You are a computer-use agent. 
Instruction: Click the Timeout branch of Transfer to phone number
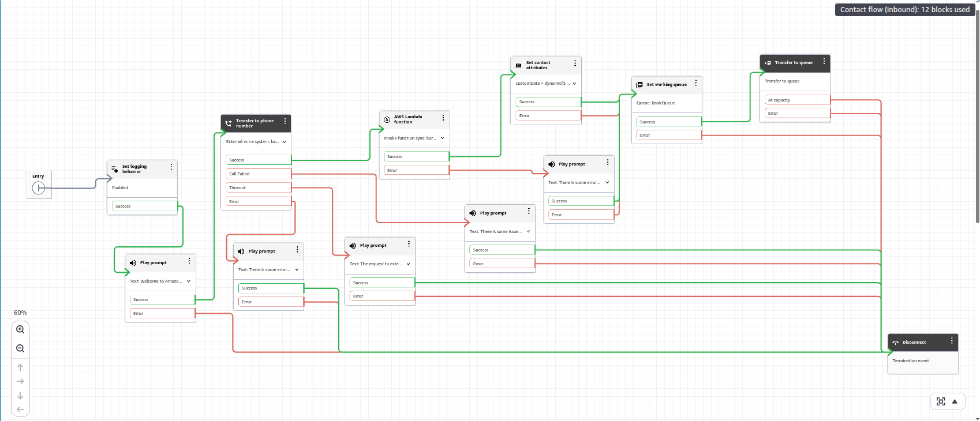click(x=258, y=187)
